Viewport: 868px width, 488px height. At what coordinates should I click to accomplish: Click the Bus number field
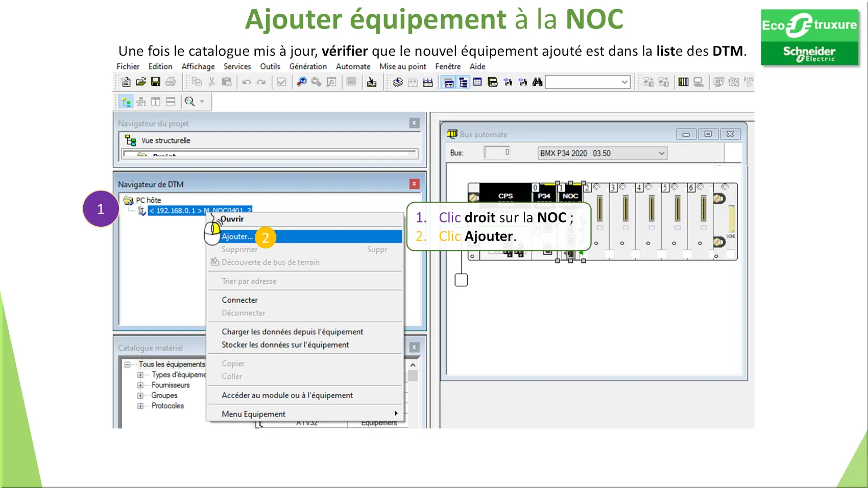(497, 153)
